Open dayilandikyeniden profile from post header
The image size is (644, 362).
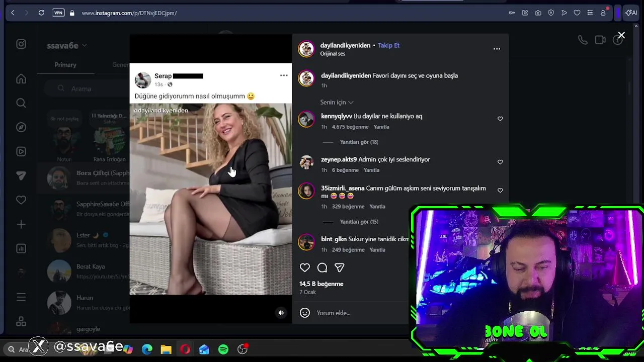(x=345, y=45)
